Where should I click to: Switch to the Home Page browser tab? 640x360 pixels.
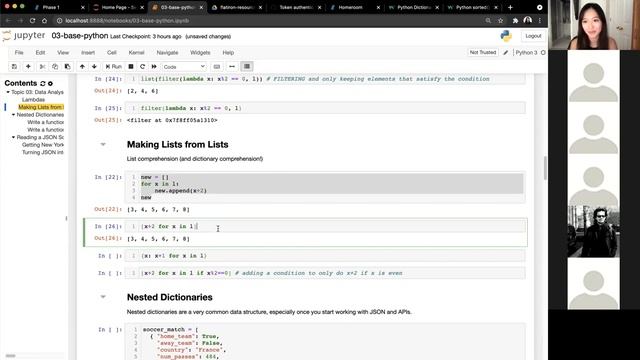118,7
